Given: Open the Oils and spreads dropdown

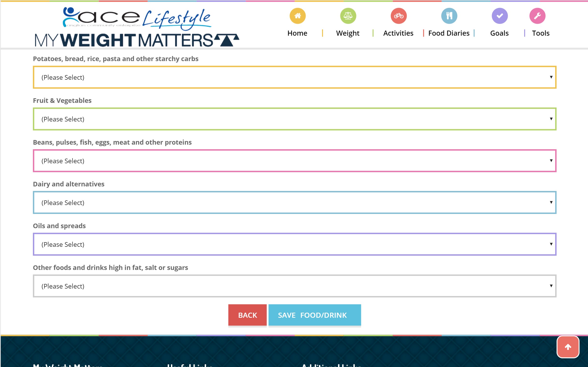Looking at the screenshot, I should 294,244.
